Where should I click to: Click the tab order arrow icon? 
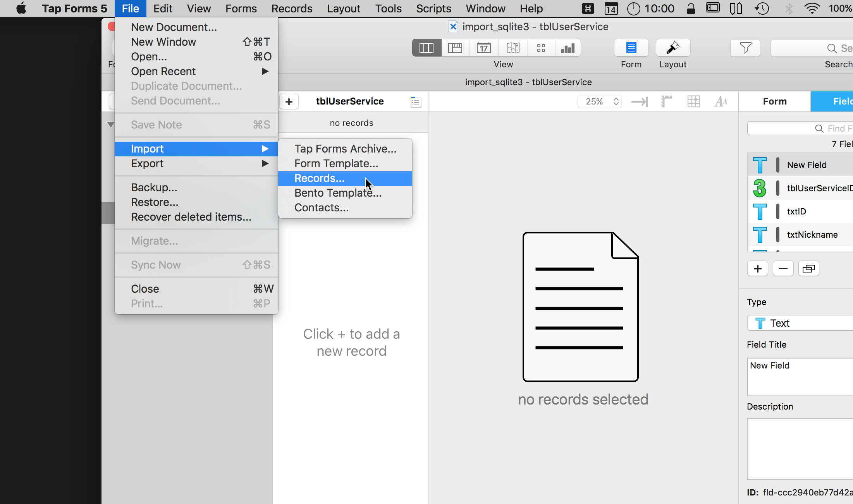click(x=640, y=102)
